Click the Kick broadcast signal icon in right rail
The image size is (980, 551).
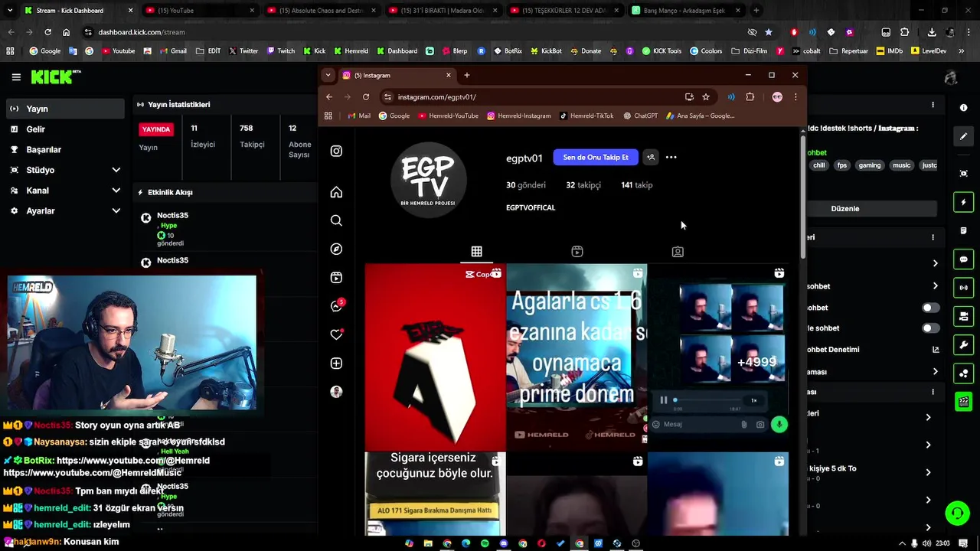coord(964,288)
